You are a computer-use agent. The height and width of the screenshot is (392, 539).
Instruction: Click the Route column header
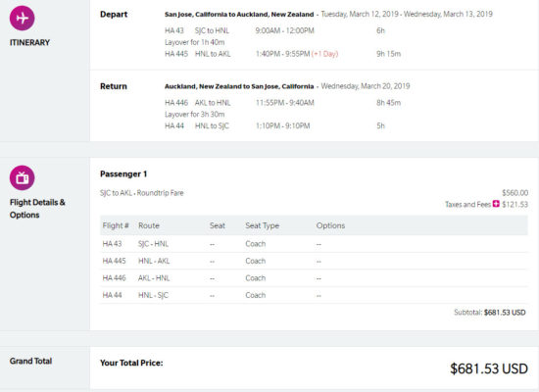coord(149,225)
